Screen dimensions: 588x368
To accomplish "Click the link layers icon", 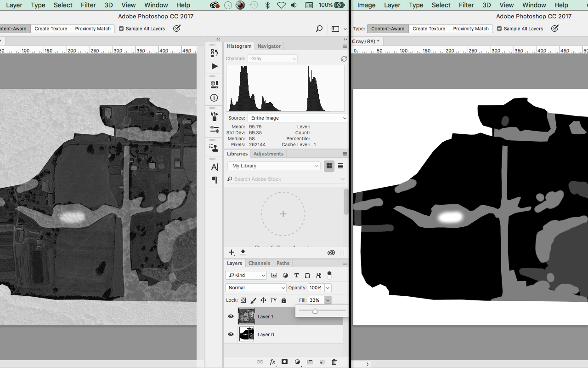I will (260, 362).
